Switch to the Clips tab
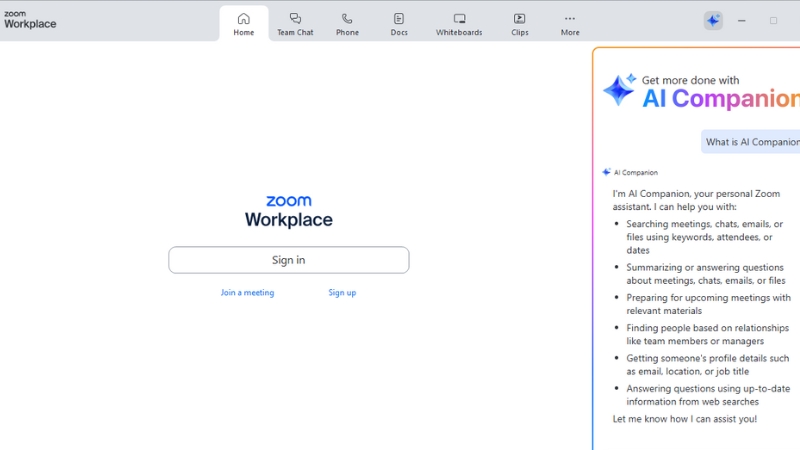Screen dimensions: 800x450 click(519, 24)
